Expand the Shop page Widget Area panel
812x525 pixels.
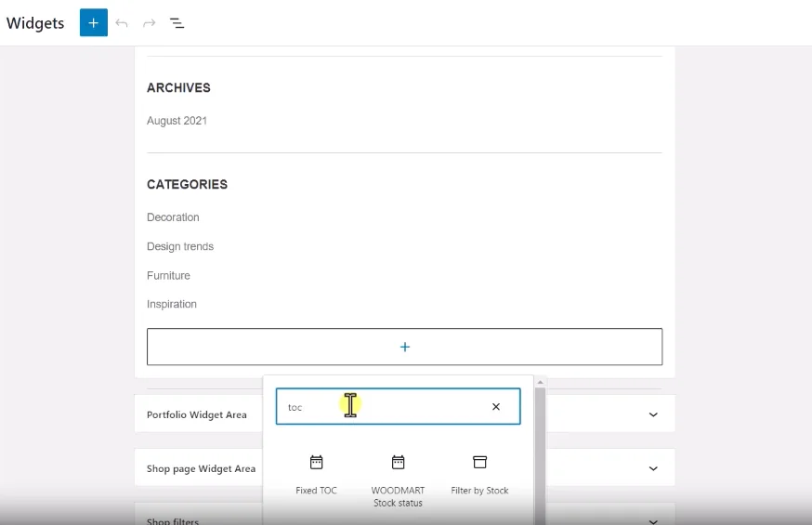point(653,468)
